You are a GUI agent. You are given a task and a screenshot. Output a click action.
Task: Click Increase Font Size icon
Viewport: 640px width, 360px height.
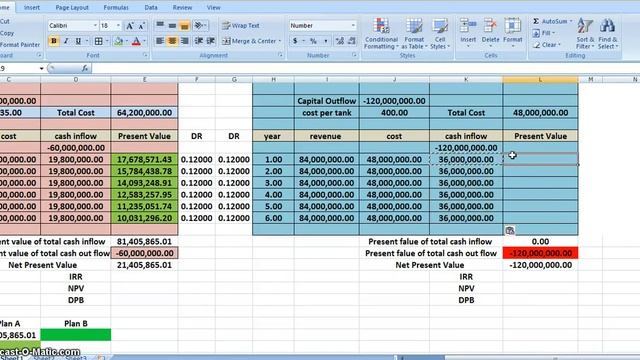pyautogui.click(x=129, y=26)
